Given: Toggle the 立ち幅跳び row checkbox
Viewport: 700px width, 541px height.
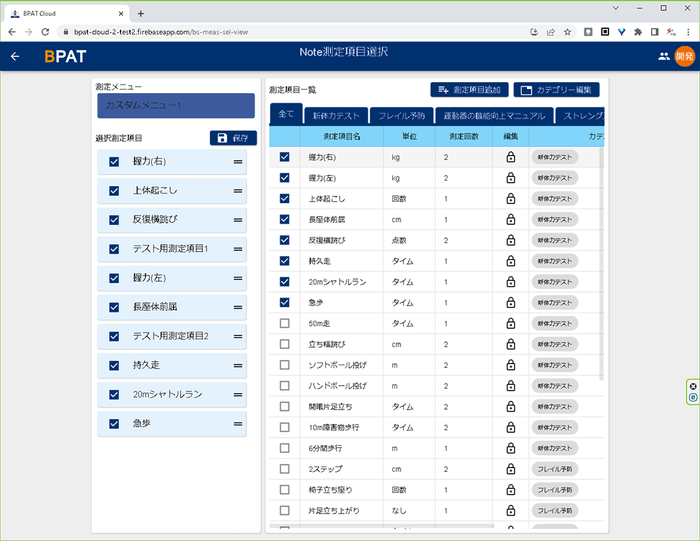Looking at the screenshot, I should pos(285,345).
